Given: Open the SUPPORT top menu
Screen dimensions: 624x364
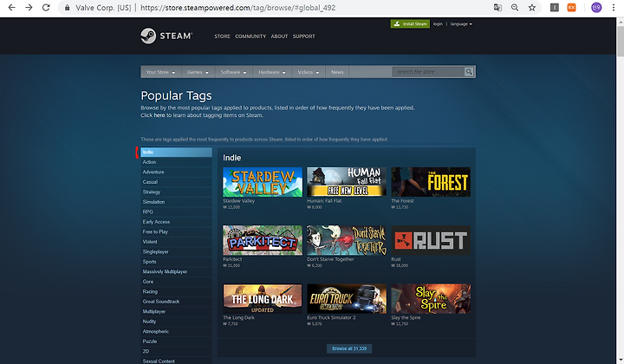Looking at the screenshot, I should coord(303,36).
